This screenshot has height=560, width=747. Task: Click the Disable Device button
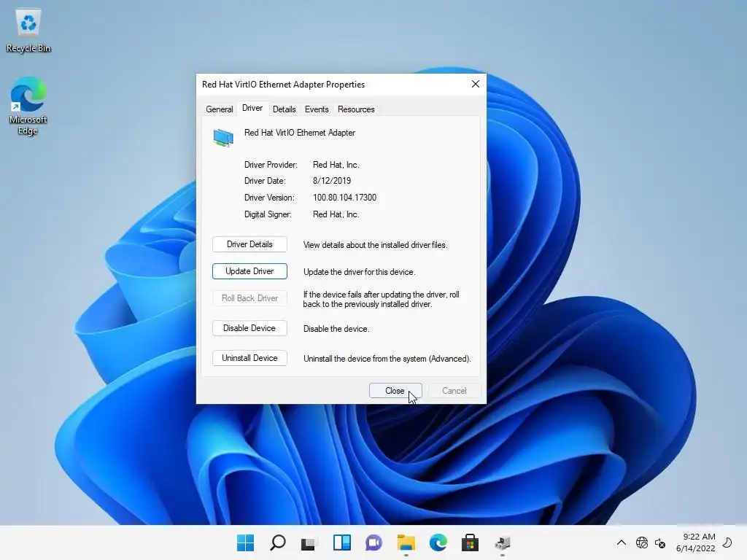(249, 328)
